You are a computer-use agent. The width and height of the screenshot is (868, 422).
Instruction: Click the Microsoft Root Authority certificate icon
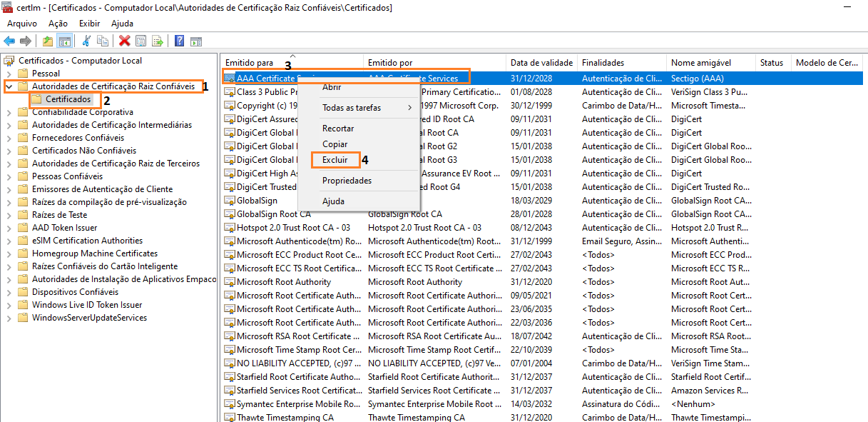pos(230,282)
